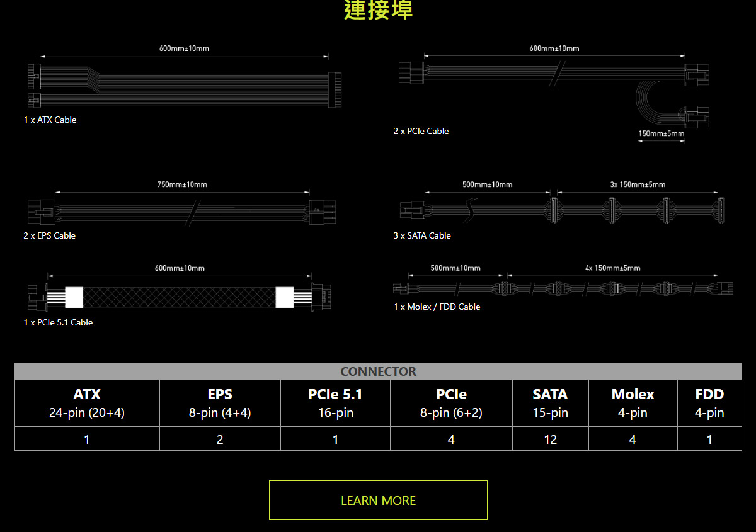Click the FDD 4-pin column header

[709, 402]
